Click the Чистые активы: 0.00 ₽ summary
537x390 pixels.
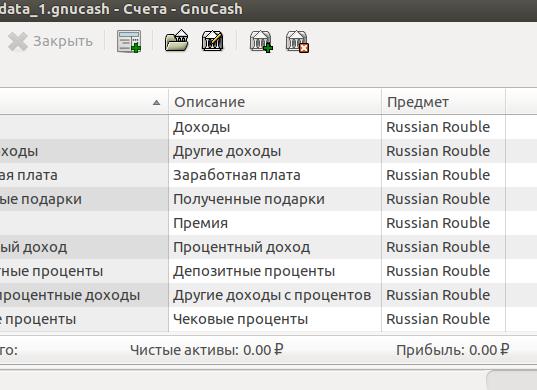[207, 350]
